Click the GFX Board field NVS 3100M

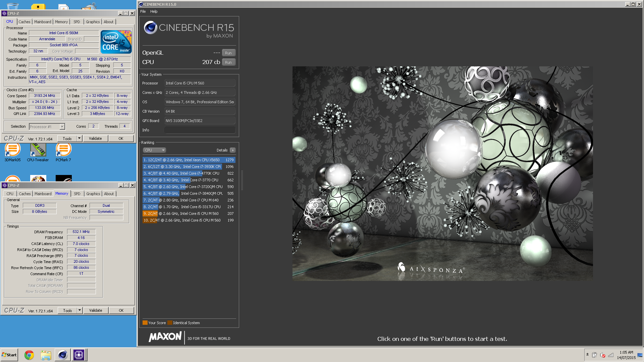(x=200, y=121)
